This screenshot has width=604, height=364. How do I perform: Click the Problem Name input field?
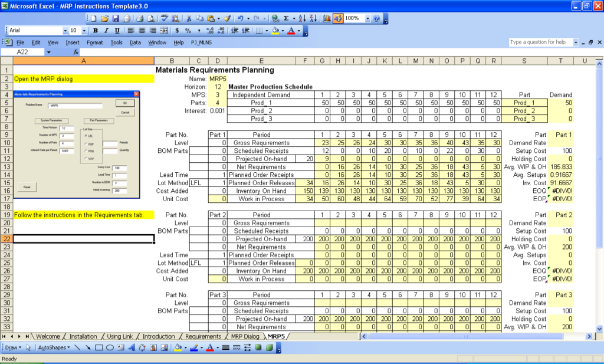click(x=75, y=105)
